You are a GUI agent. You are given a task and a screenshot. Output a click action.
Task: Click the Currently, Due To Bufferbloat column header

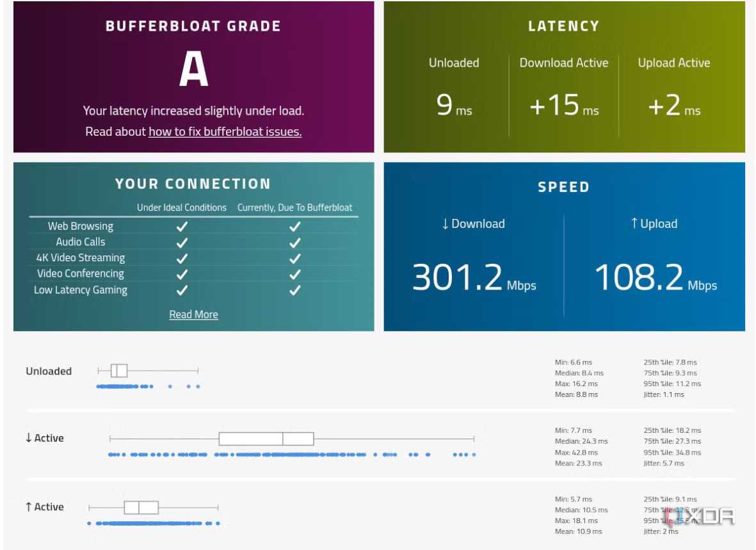tap(294, 207)
